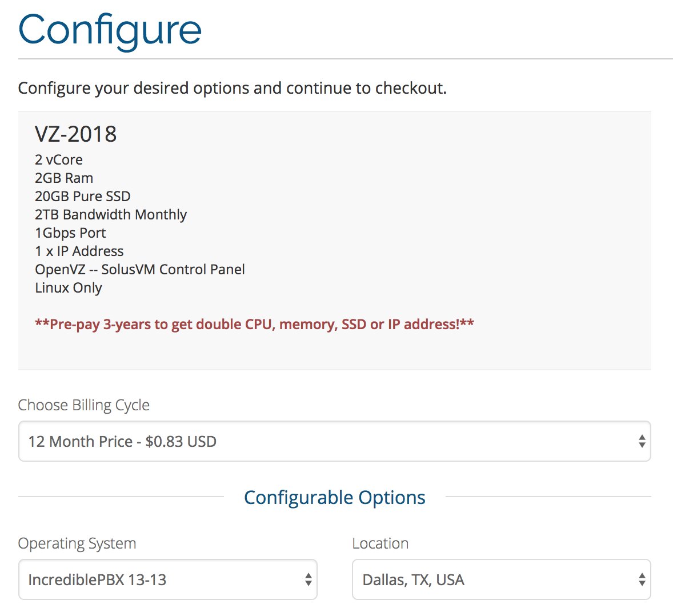Image resolution: width=673 pixels, height=616 pixels.
Task: Click the '1 x IP Address' line
Action: [79, 251]
